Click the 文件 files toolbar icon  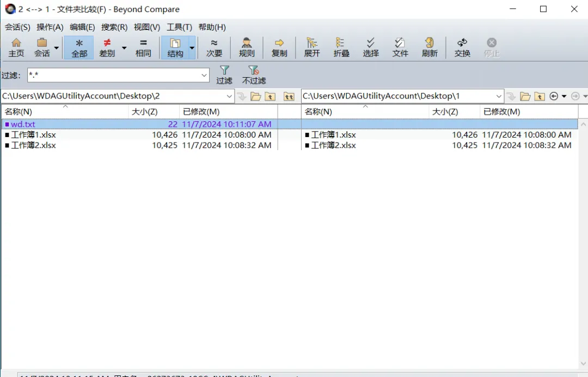point(400,47)
